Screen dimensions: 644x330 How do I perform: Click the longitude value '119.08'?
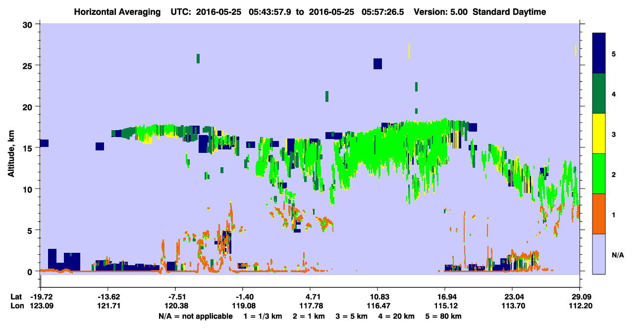pos(243,306)
